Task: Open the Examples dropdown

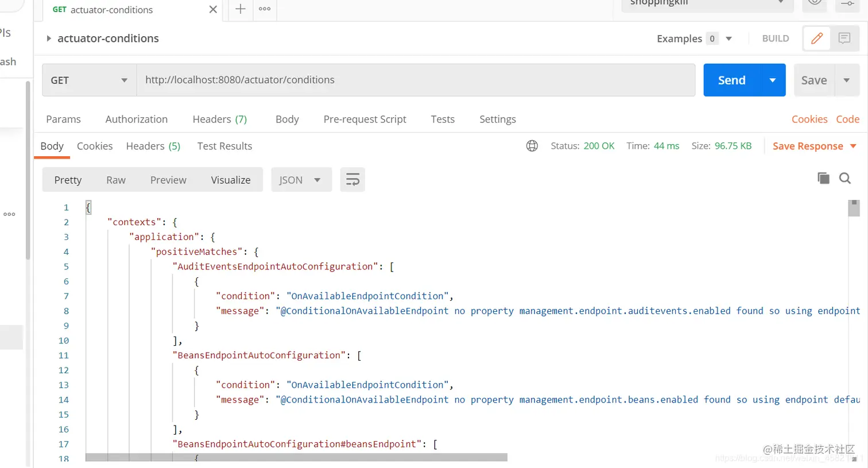Action: pyautogui.click(x=728, y=38)
